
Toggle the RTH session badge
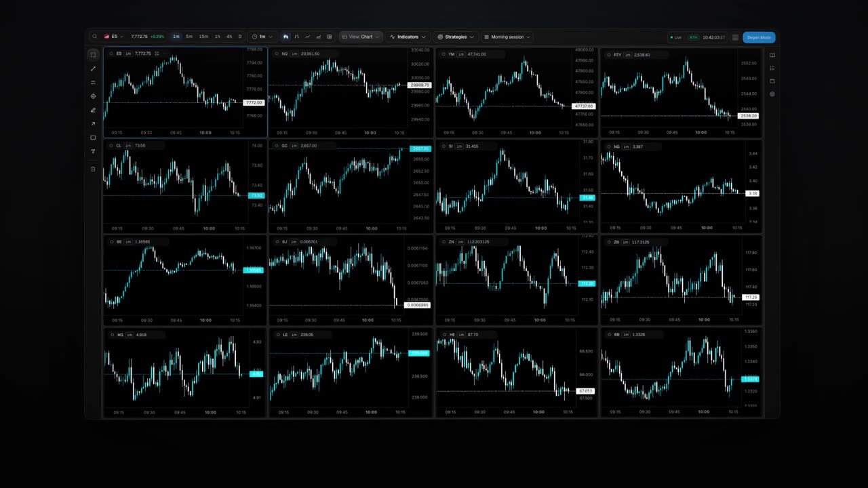pos(693,37)
